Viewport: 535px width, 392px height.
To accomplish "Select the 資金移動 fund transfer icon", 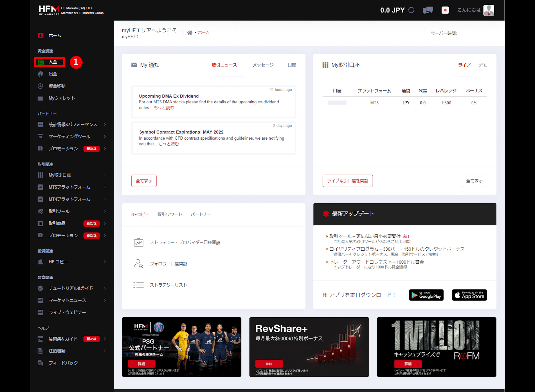I will point(40,86).
